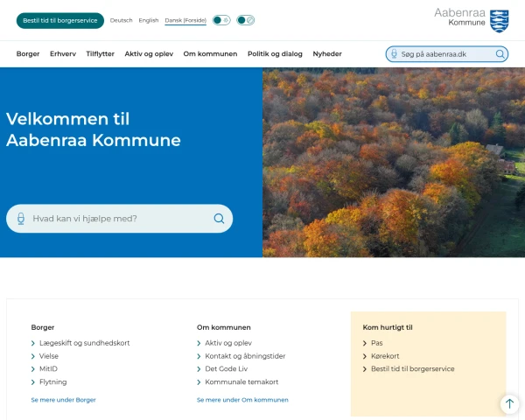The width and height of the screenshot is (525, 420).
Task: Click magnifier icon in hero search box
Action: (x=219, y=219)
